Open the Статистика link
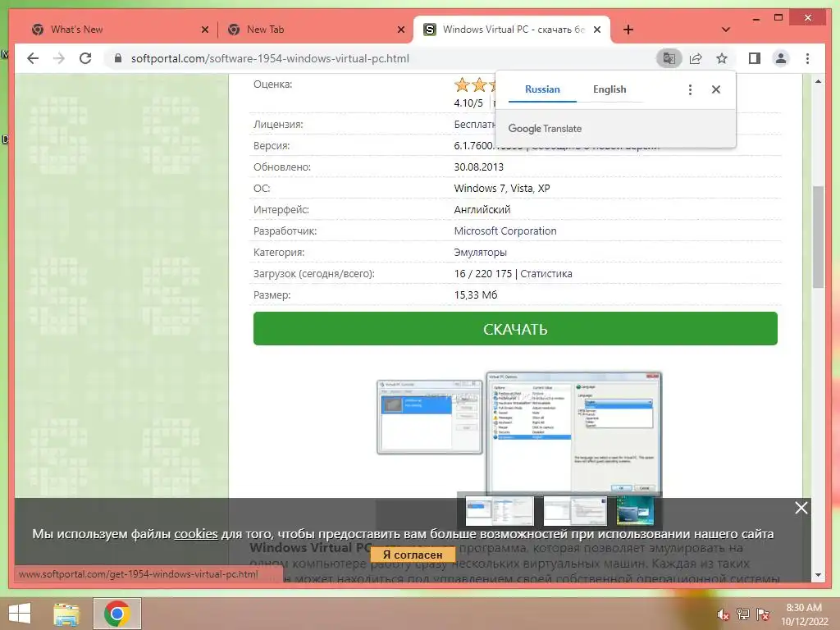The width and height of the screenshot is (840, 630). [x=546, y=274]
